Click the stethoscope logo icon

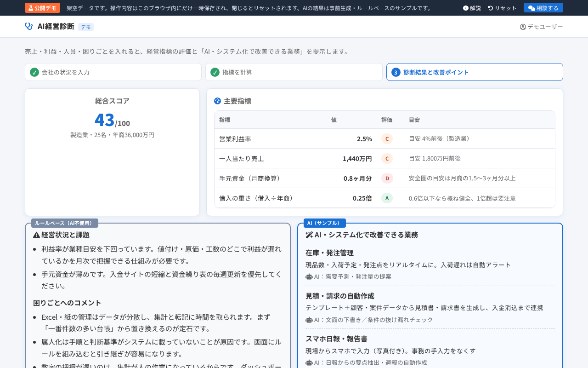pos(29,26)
